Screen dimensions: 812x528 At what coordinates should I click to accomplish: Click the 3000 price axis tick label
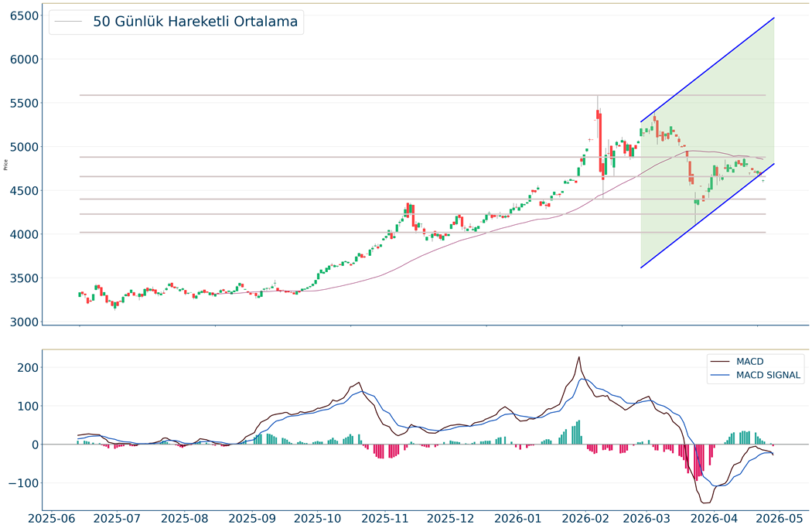pyautogui.click(x=25, y=322)
